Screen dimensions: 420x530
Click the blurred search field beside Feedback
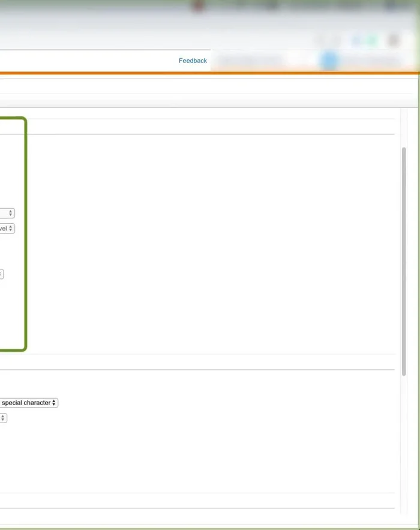(x=250, y=61)
